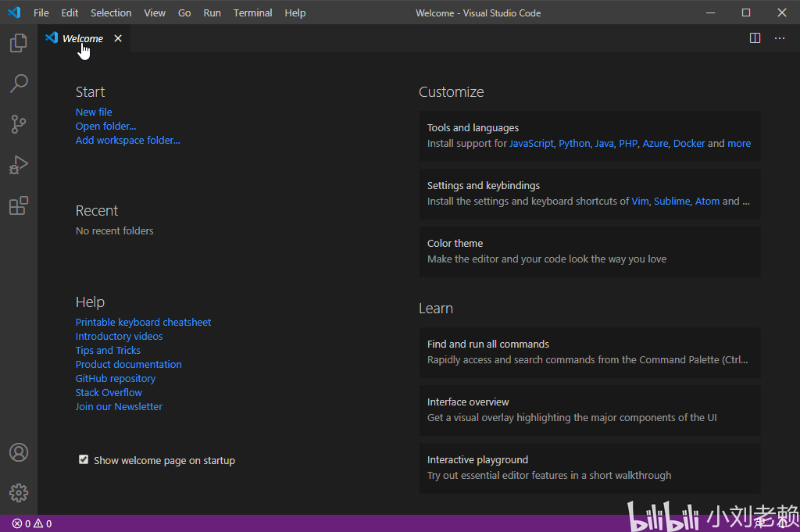
Task: Open the Explorer view in activity bar
Action: click(19, 43)
